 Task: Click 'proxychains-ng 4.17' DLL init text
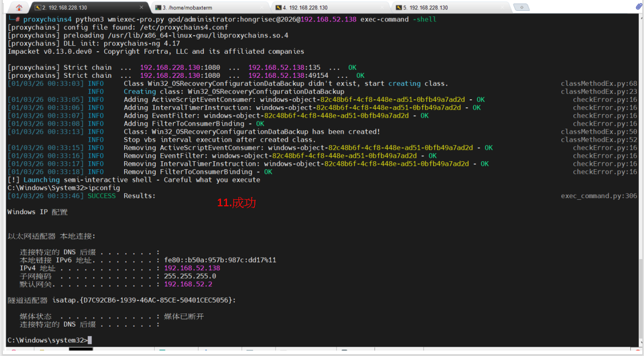coord(142,44)
